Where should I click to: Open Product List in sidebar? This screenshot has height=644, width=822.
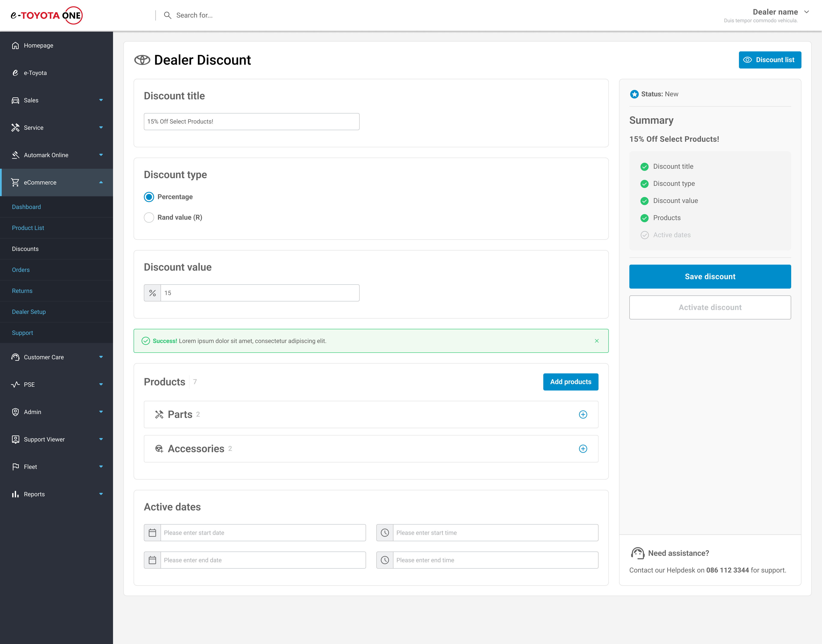28,228
